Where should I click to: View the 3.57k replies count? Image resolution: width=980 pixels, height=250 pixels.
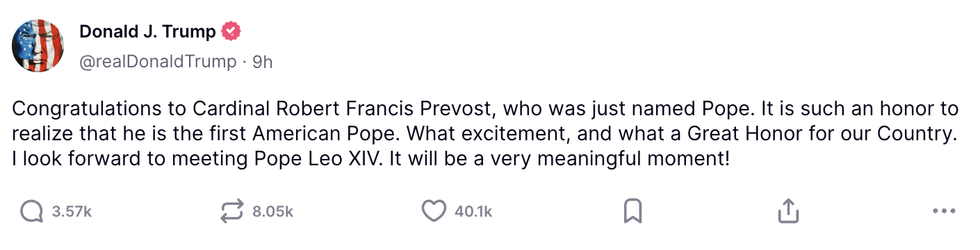pos(72,212)
